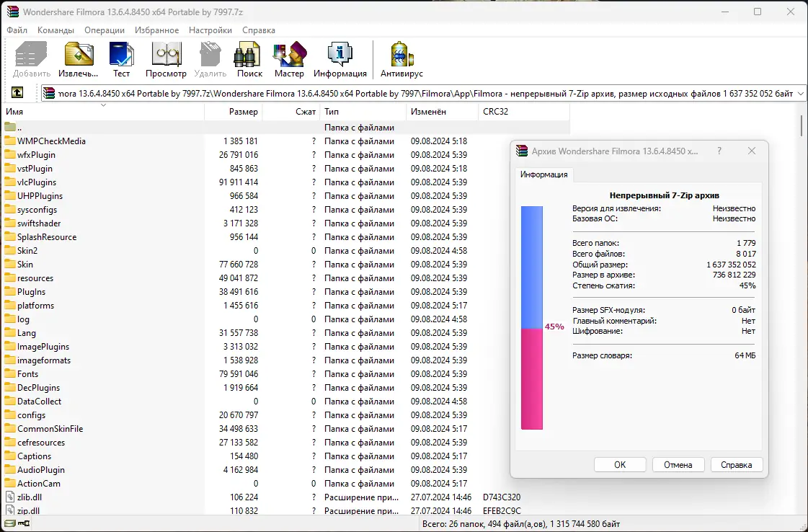Select the wfxPlugin folder icon
This screenshot has height=532, width=808.
[x=10, y=155]
